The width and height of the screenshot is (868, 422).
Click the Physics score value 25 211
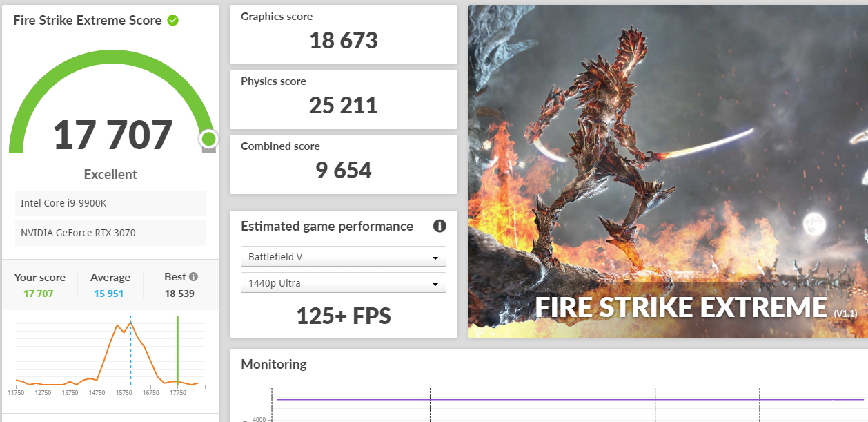(344, 105)
